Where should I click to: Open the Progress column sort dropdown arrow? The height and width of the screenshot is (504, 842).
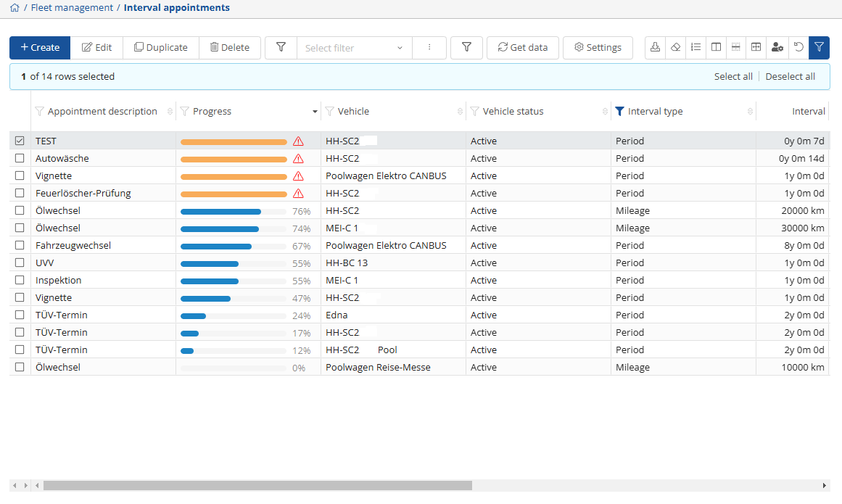[315, 112]
